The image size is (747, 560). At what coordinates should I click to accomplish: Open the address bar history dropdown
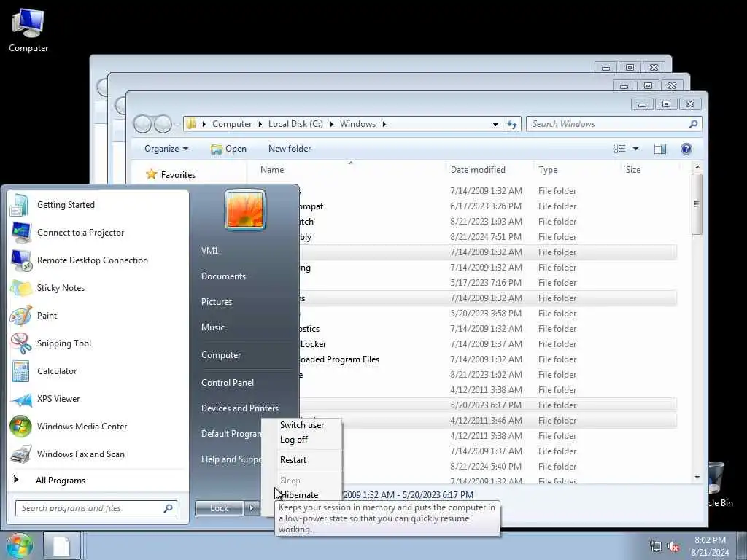495,124
